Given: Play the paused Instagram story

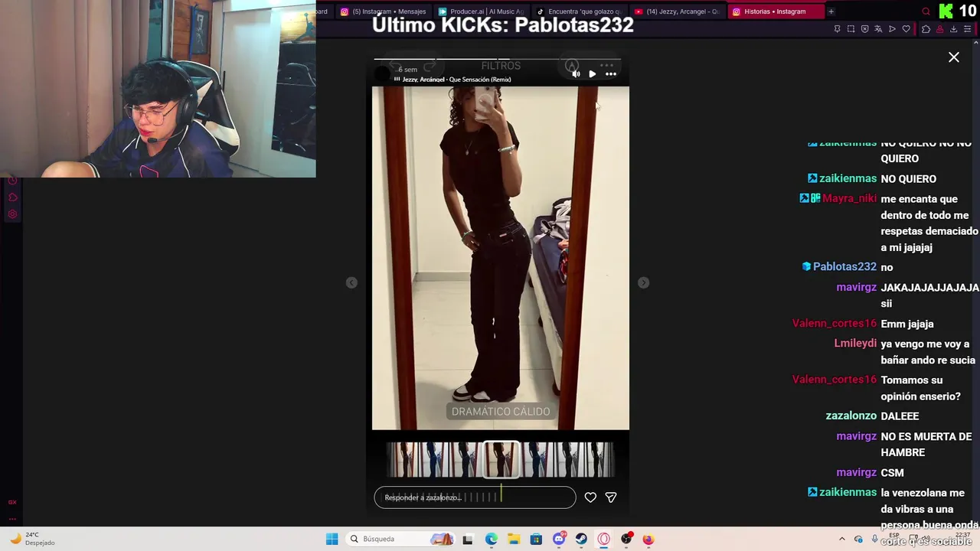Looking at the screenshot, I should click(593, 74).
